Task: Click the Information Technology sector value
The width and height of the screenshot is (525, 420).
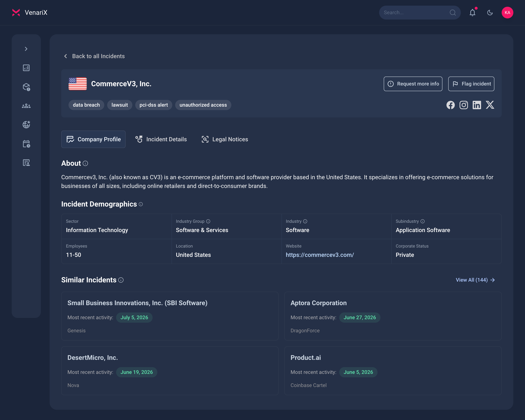Action: pyautogui.click(x=97, y=230)
